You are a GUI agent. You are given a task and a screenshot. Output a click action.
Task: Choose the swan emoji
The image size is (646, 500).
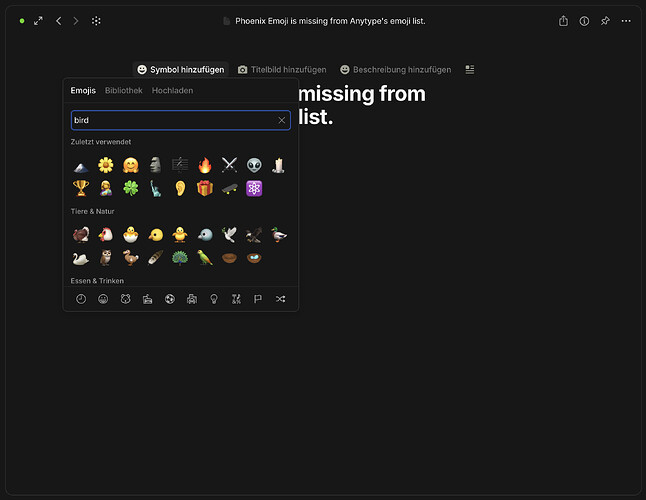[81, 258]
